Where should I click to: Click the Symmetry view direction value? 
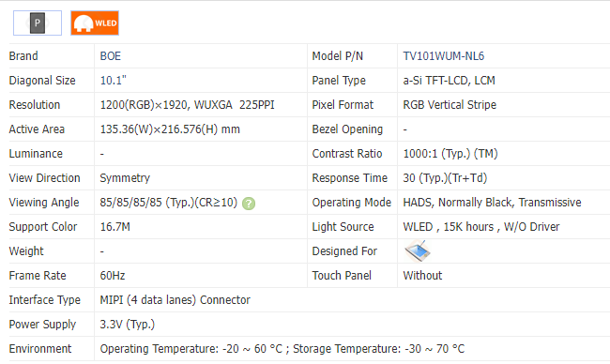coord(125,178)
